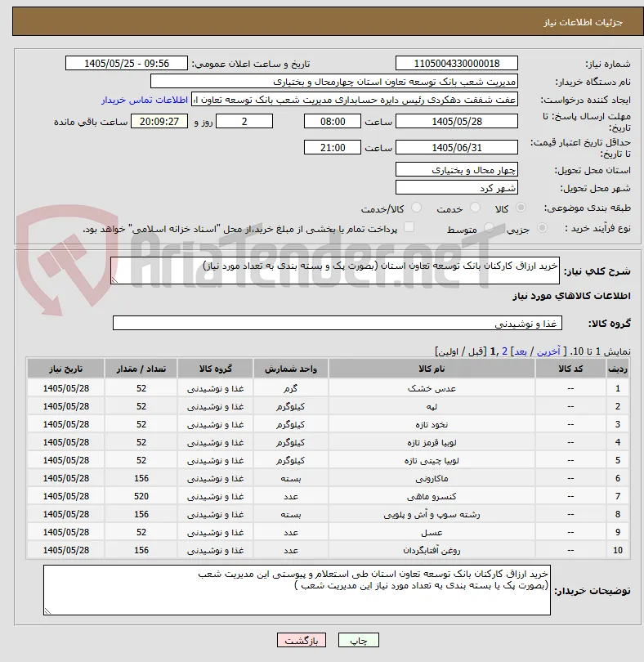644x662 pixels.
Task: Click the شرح کلی نیاز text area
Action: 335,271
